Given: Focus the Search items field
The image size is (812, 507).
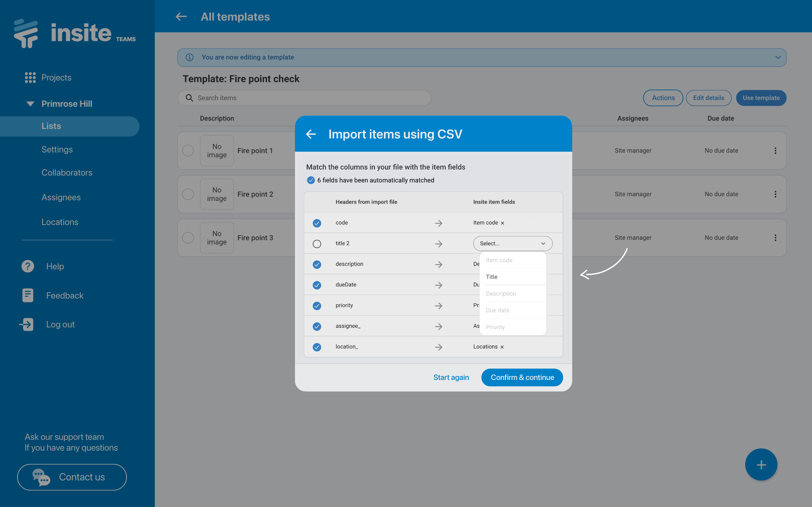Looking at the screenshot, I should click(x=304, y=98).
